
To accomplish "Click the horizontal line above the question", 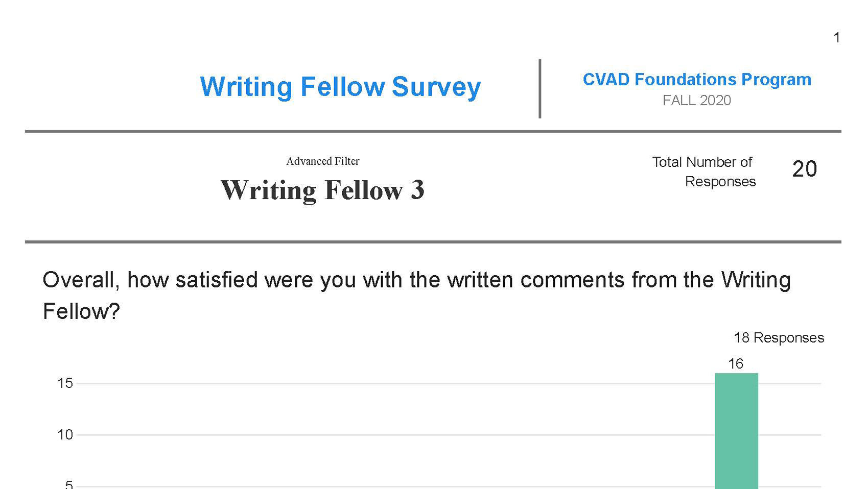I will click(433, 242).
